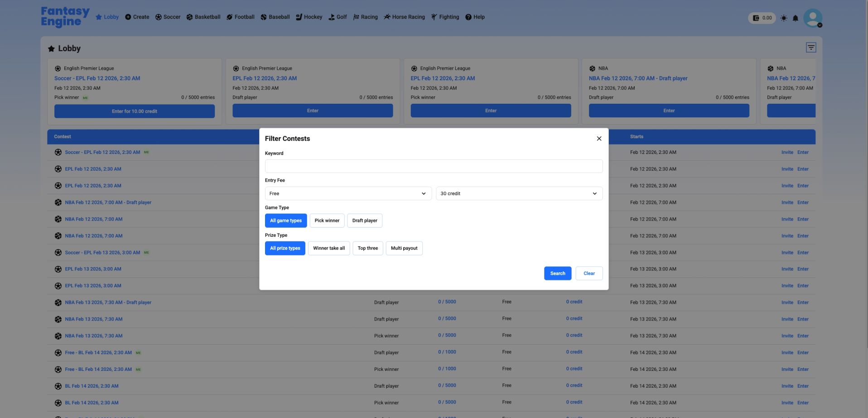The width and height of the screenshot is (868, 418).
Task: Go to the Football section
Action: click(x=241, y=17)
